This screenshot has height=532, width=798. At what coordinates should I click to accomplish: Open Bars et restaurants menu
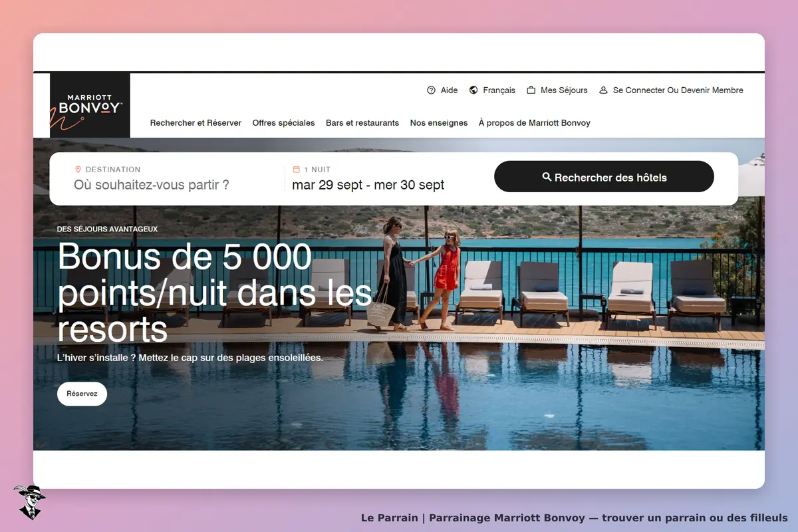pos(362,123)
